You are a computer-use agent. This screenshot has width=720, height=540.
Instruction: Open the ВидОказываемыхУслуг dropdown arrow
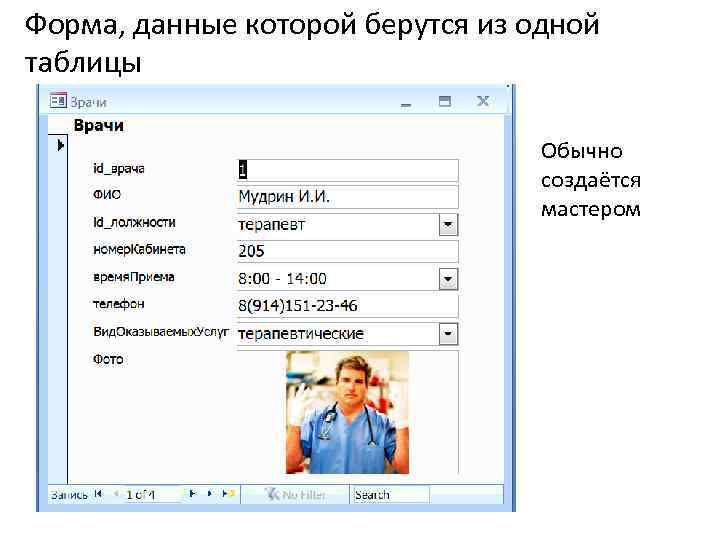click(x=448, y=334)
